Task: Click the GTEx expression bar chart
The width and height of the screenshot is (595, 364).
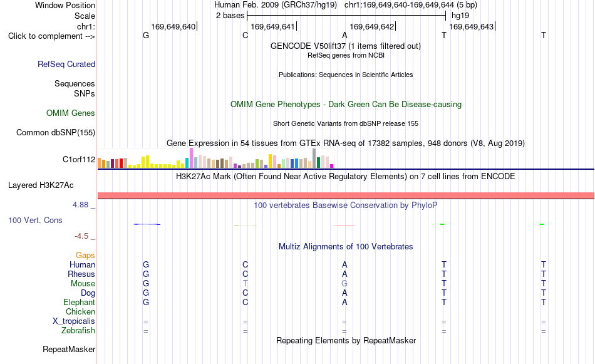Action: click(215, 159)
